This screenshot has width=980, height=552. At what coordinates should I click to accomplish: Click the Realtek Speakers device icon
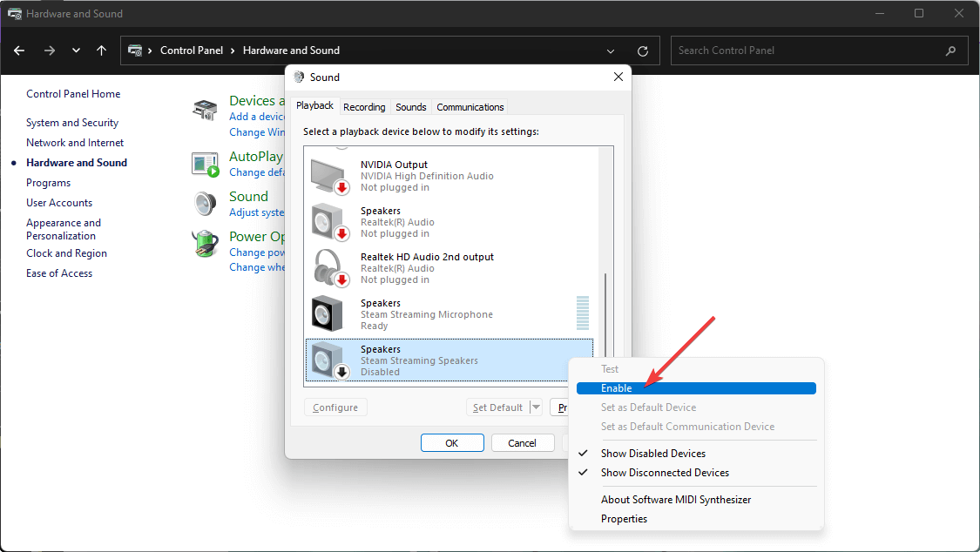click(329, 222)
